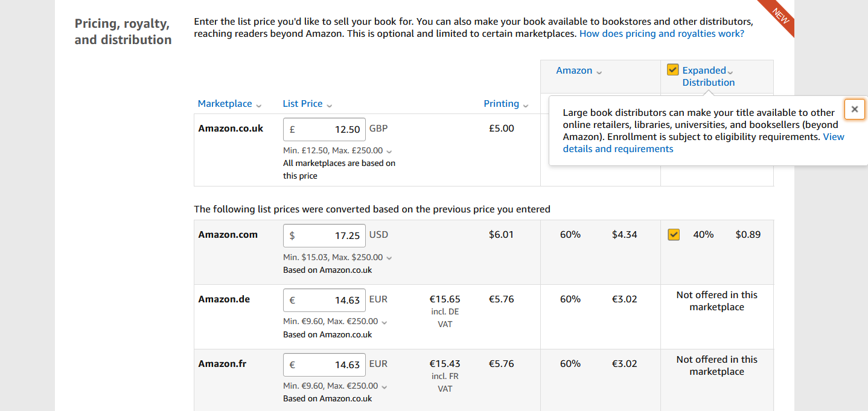Click the chevron beside Expanded Distribution header
The height and width of the screenshot is (411, 868).
[730, 72]
